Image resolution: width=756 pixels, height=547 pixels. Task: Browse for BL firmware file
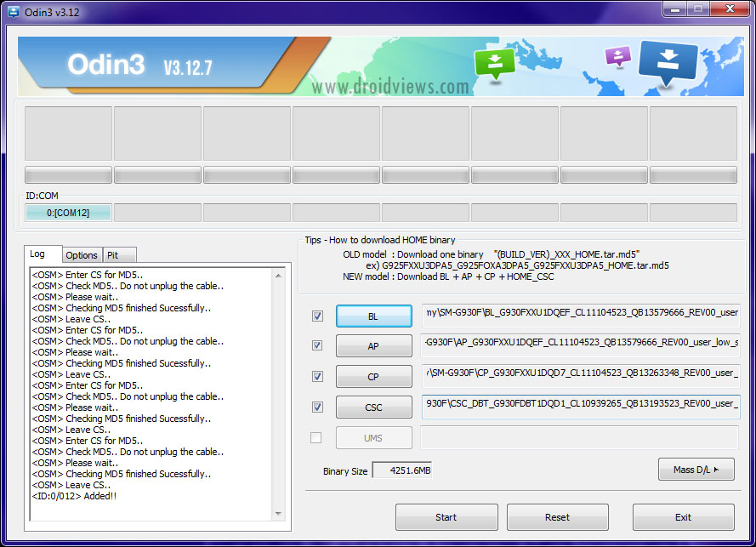pos(373,316)
